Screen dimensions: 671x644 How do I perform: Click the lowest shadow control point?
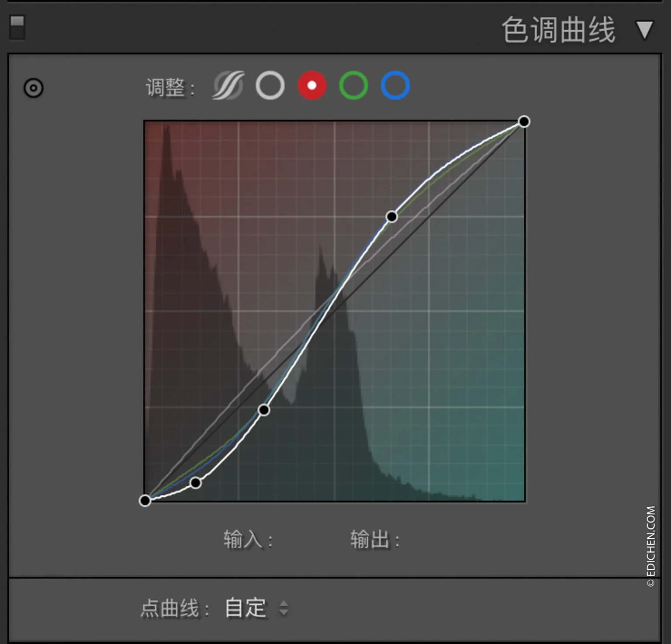tap(196, 483)
